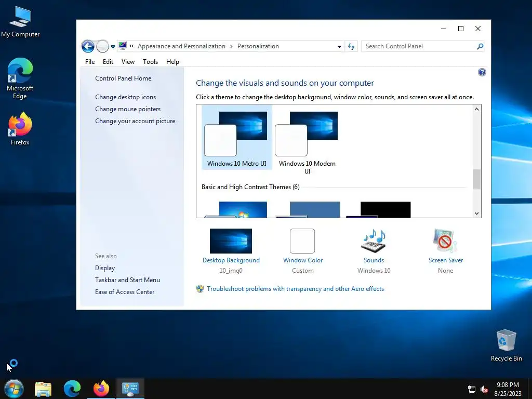
Task: Go to Control Panel Home
Action: coord(123,78)
